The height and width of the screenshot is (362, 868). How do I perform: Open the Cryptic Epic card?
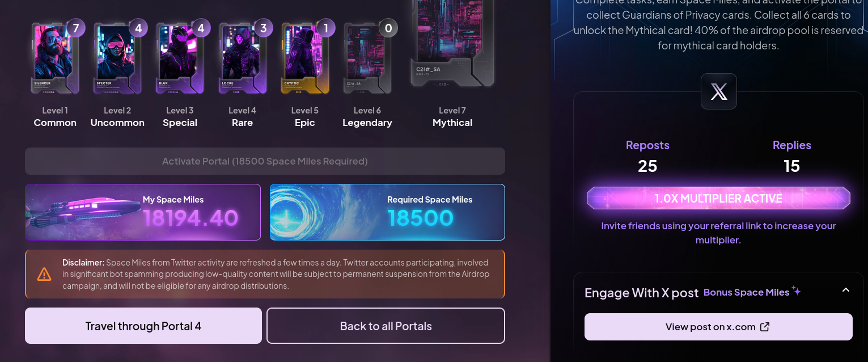coord(304,60)
